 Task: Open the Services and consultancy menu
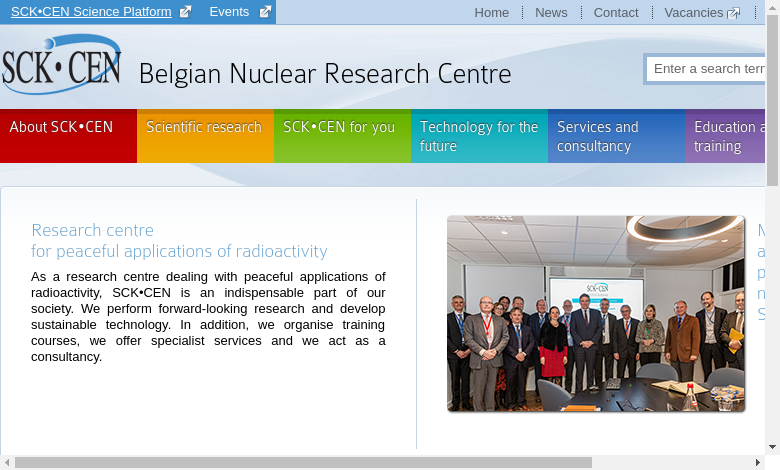[616, 136]
